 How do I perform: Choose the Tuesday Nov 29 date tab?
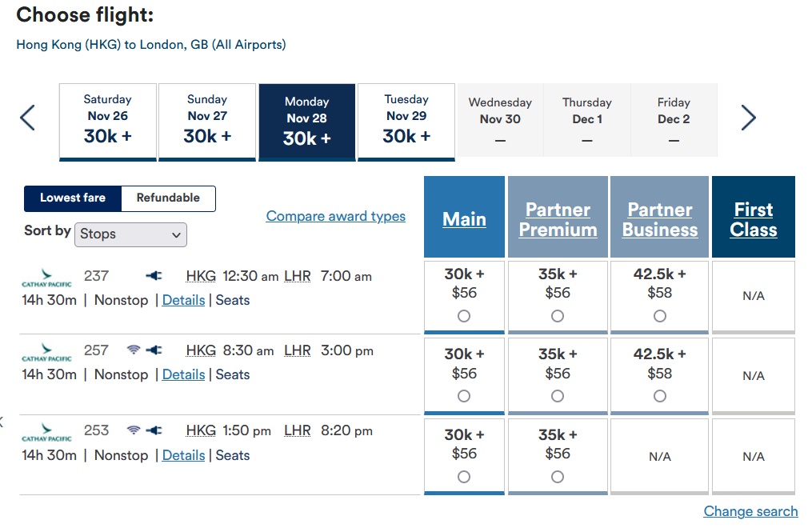pyautogui.click(x=406, y=121)
